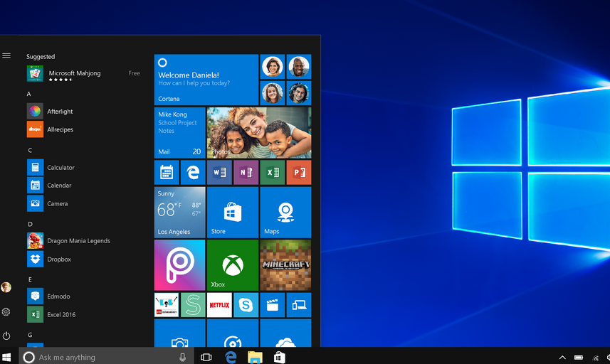
Task: Open the network Wi-Fi tray icon
Action: [x=596, y=358]
